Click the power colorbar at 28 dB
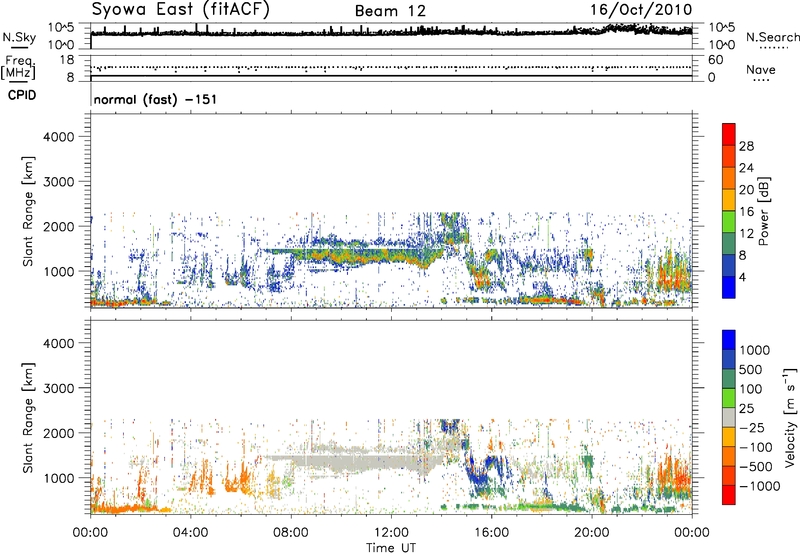 tap(729, 146)
